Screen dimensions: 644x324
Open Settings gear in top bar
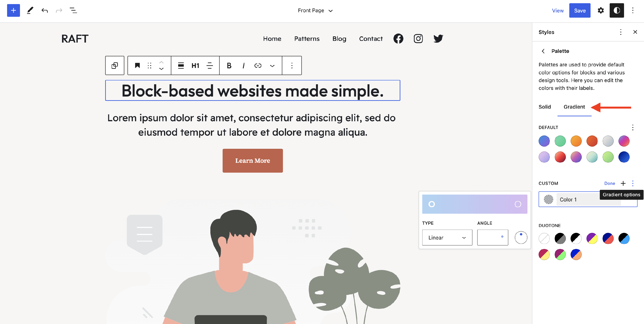[x=600, y=11]
